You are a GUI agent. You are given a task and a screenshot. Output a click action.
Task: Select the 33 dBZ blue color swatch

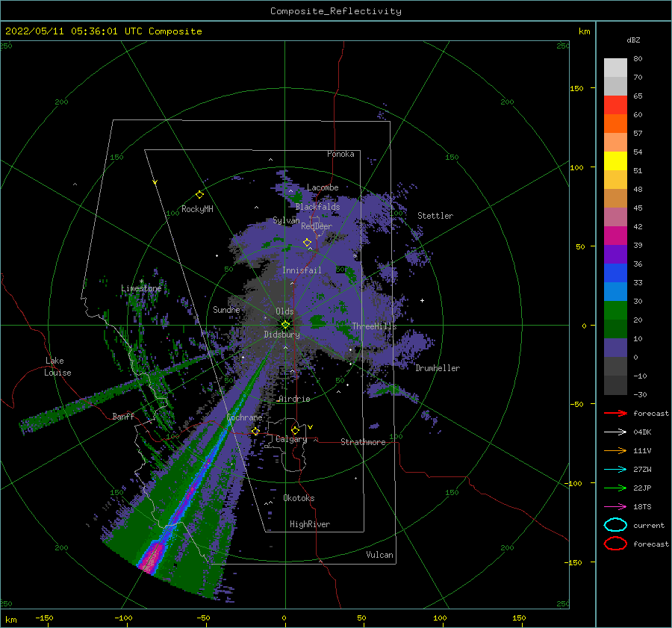[x=615, y=291]
